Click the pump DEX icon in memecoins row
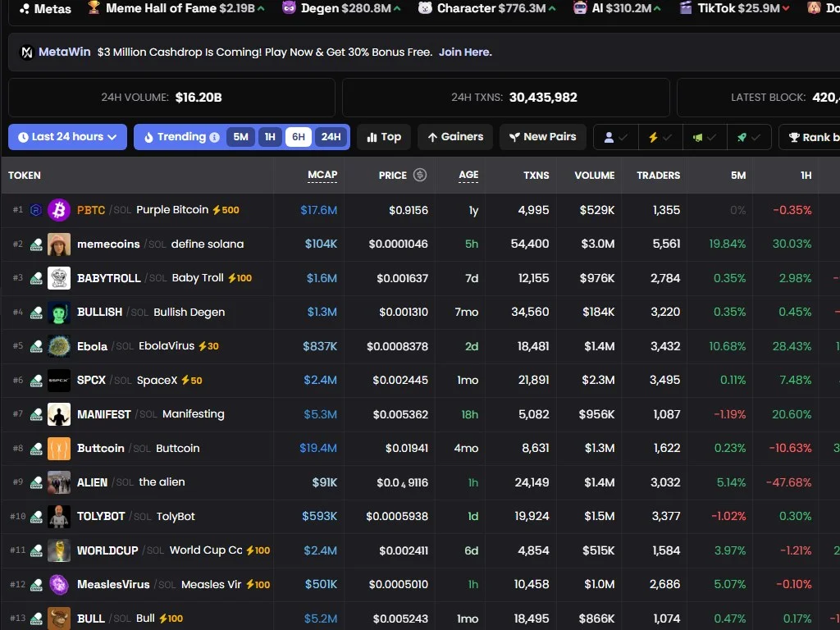 36,244
